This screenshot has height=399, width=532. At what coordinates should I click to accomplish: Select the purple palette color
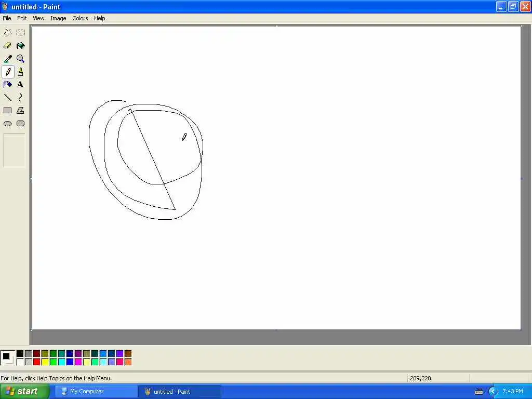[78, 354]
